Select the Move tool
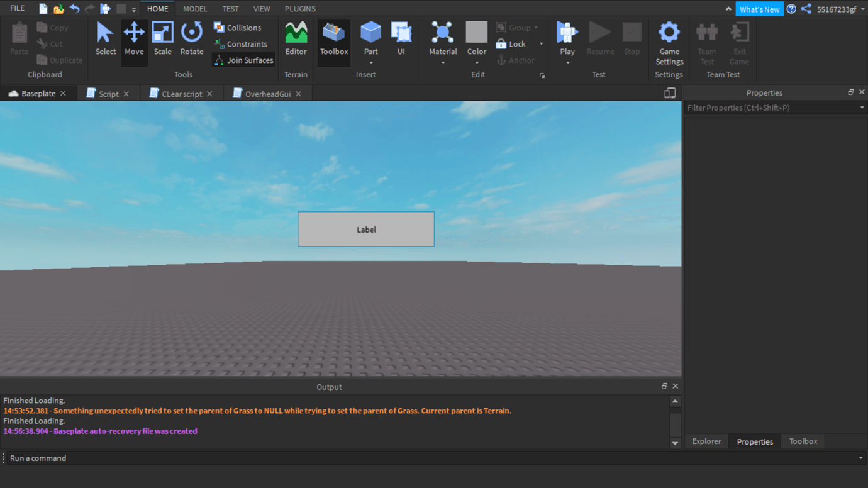This screenshot has width=868, height=488. (x=134, y=38)
